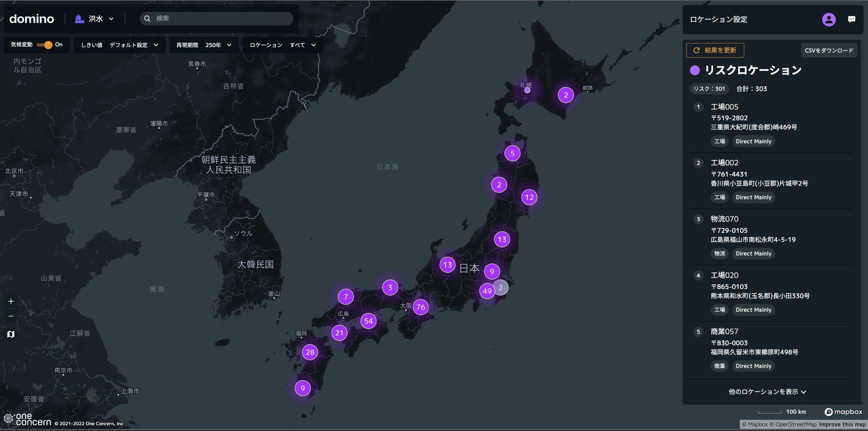This screenshot has width=868, height=431.
Task: Click the flood hazard icon next to 洪水
Action: click(79, 19)
